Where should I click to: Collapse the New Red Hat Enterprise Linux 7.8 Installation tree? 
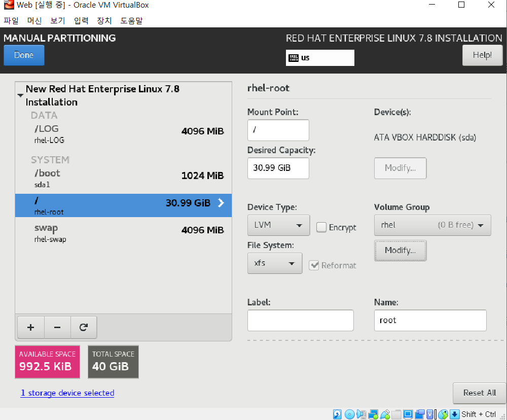pyautogui.click(x=20, y=95)
